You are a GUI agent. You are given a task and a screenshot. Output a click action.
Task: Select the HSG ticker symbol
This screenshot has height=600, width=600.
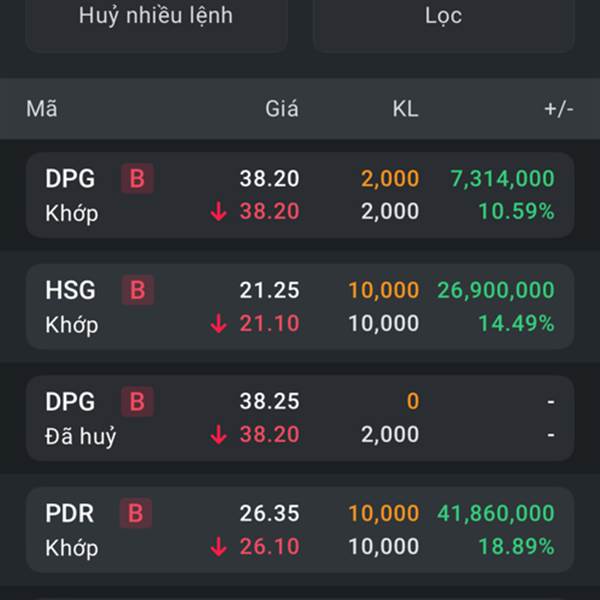[x=70, y=291]
